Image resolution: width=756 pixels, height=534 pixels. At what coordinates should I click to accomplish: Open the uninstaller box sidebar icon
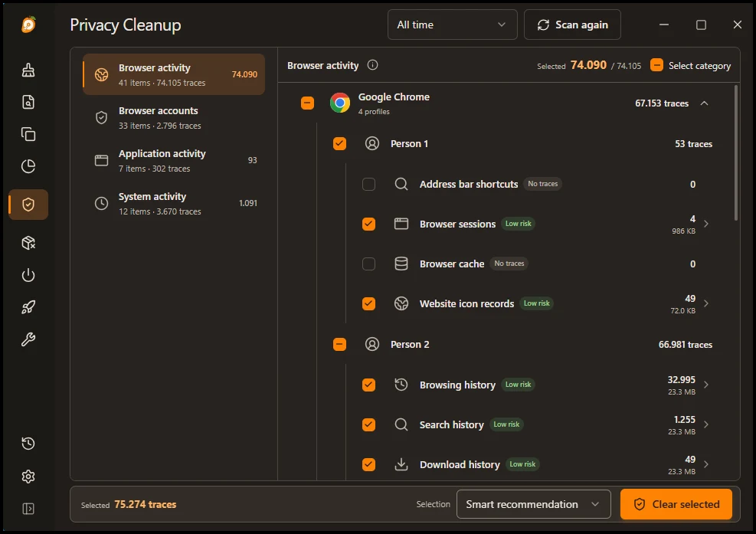pos(28,243)
